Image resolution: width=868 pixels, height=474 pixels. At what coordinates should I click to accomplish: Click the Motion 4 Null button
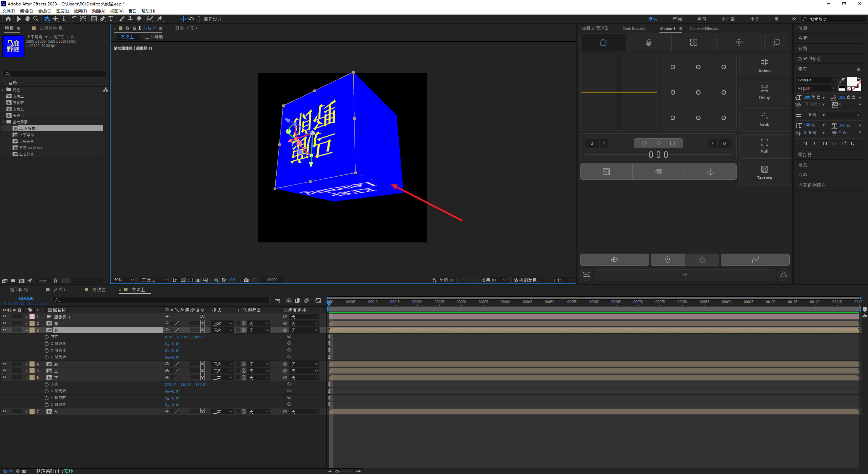[x=764, y=146]
